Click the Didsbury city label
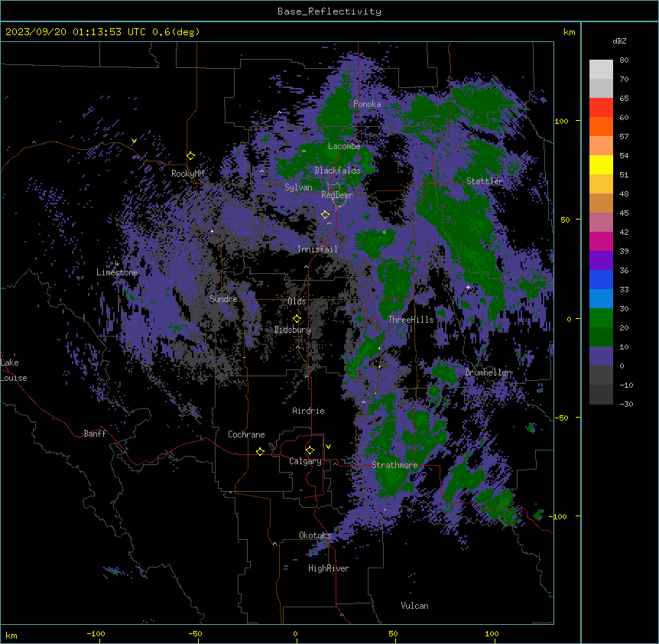659x644 pixels. pyautogui.click(x=293, y=330)
